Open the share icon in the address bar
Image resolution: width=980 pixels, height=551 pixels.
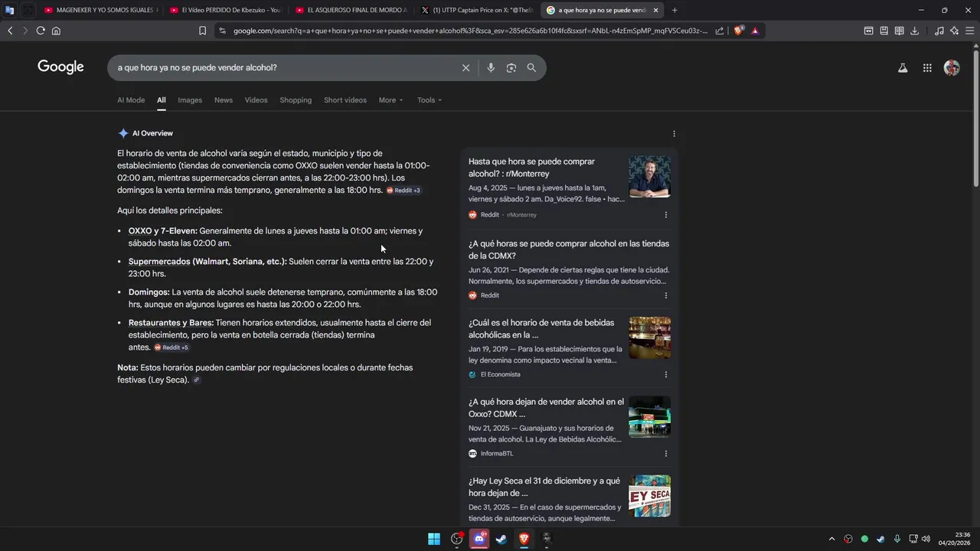tap(720, 31)
